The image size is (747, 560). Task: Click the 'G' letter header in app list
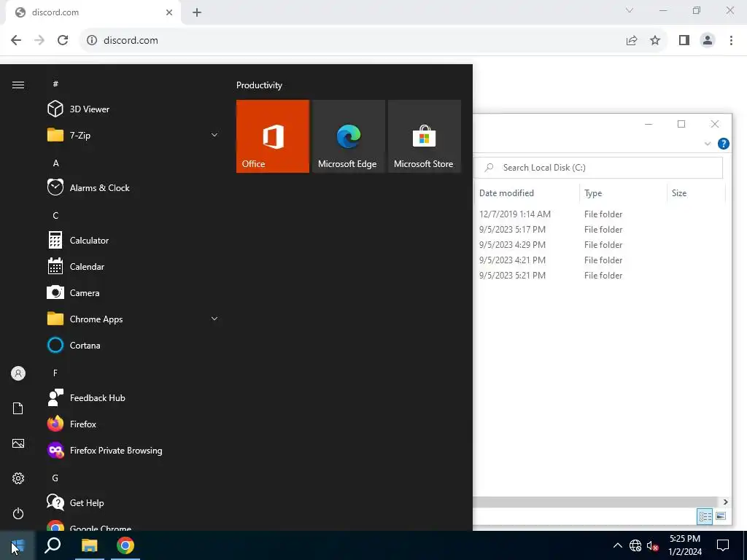[55, 478]
